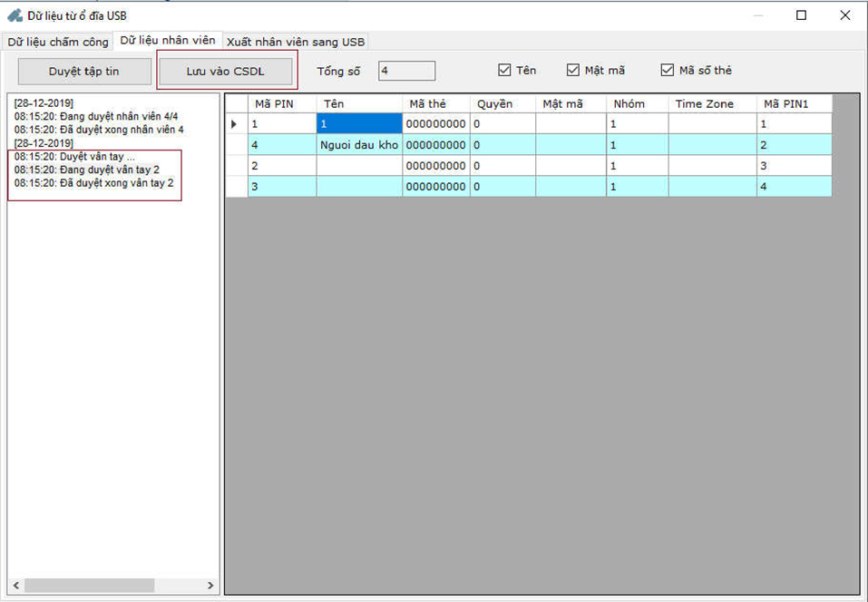Switch to Xuất nhân viên sang USB tab
The image size is (868, 602).
tap(296, 42)
